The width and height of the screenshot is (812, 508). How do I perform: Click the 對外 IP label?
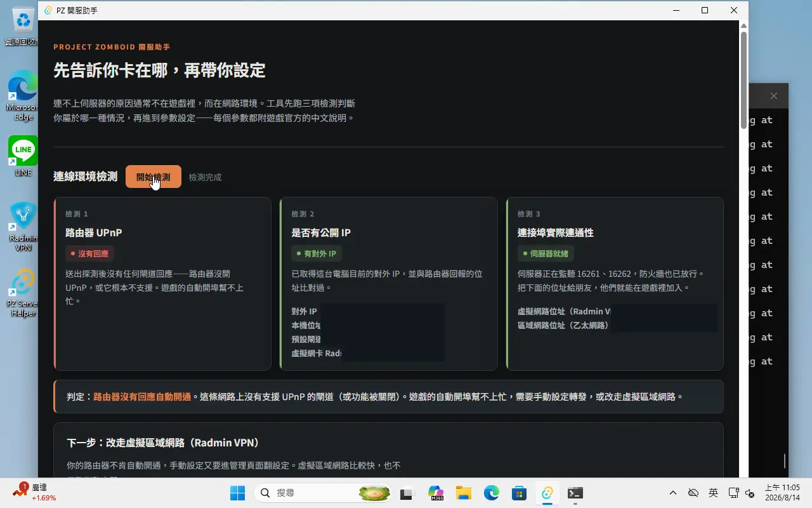tap(304, 312)
